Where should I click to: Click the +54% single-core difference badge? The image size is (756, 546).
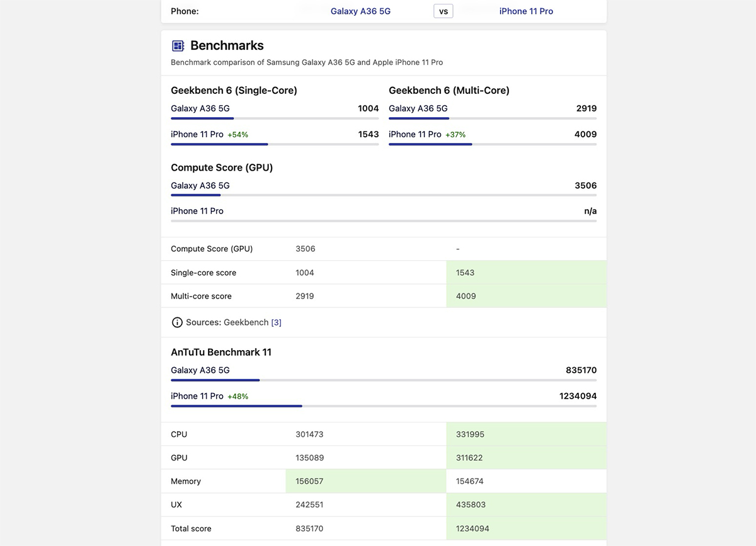tap(238, 135)
